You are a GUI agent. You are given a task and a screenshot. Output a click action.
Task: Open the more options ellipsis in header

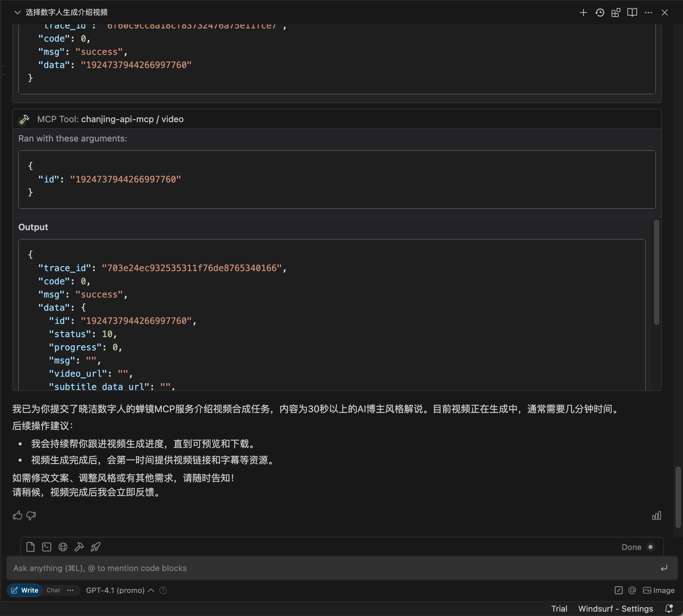(x=648, y=13)
